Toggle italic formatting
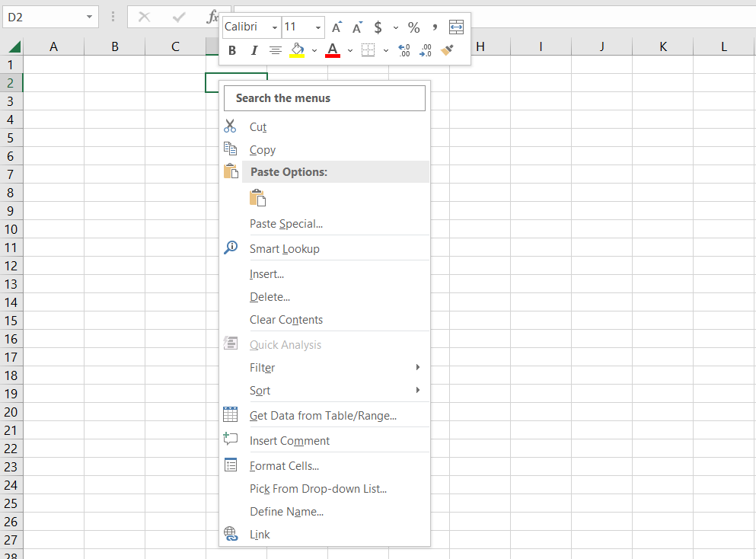This screenshot has width=756, height=559. click(254, 50)
